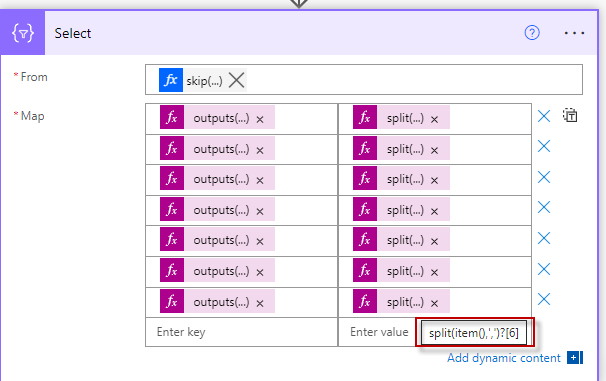Delete the first Map row
The width and height of the screenshot is (606, 381).
pos(544,116)
